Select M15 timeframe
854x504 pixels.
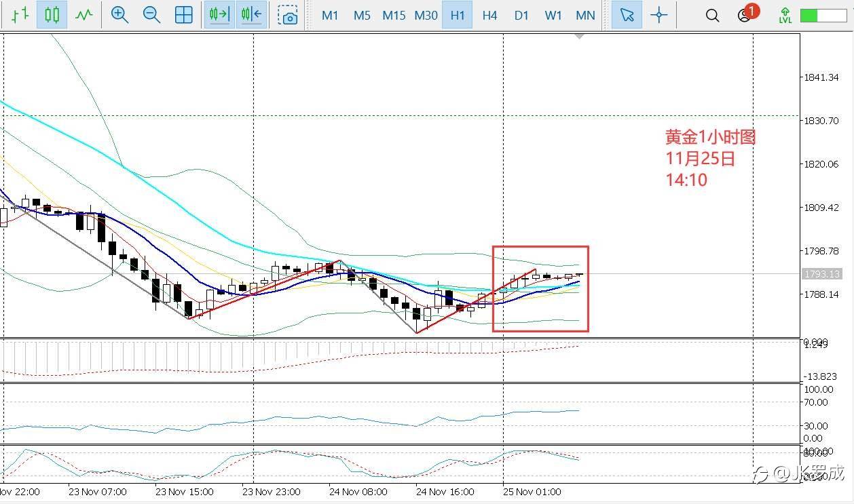(x=394, y=15)
